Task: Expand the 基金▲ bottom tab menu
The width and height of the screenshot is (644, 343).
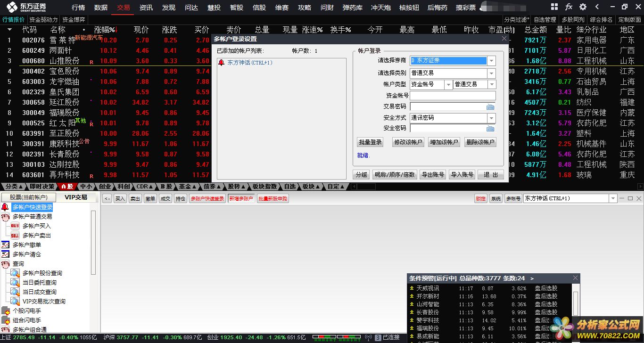Action: [x=188, y=187]
